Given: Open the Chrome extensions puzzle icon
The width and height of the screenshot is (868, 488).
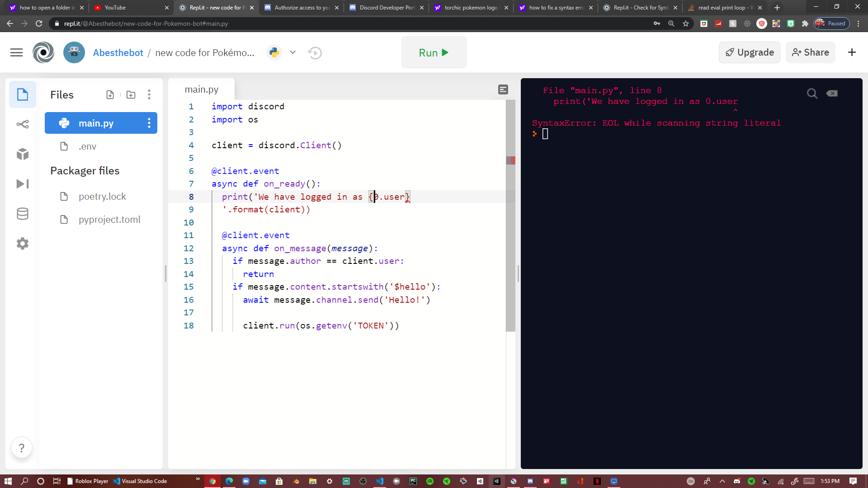Looking at the screenshot, I should [805, 23].
